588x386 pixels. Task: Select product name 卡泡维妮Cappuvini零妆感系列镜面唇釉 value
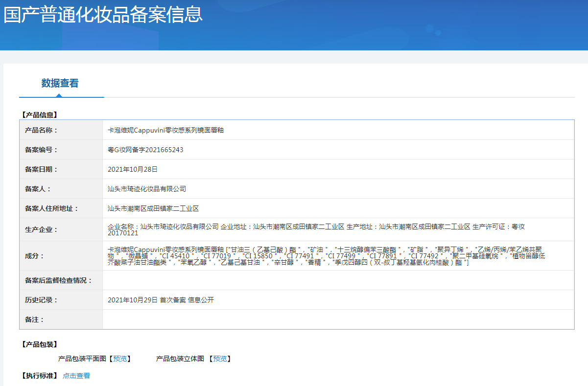[x=166, y=130]
